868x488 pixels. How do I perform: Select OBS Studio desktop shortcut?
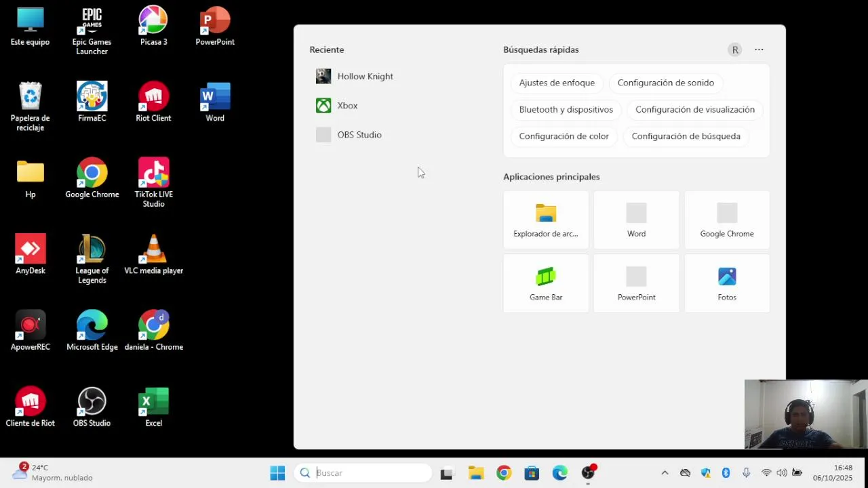coord(92,407)
